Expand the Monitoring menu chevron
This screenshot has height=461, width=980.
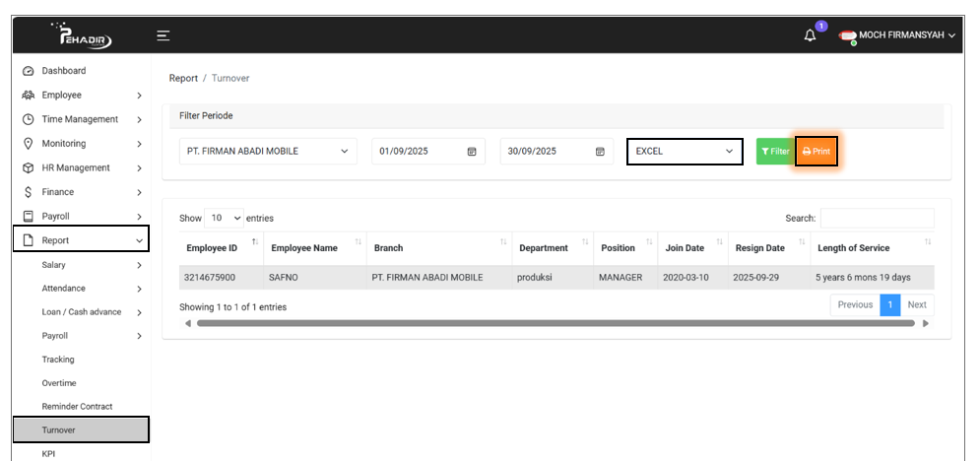[139, 144]
